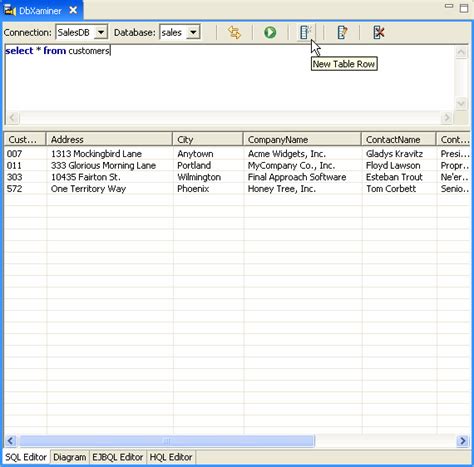Maximize the DbXaminer view panel

point(464,8)
